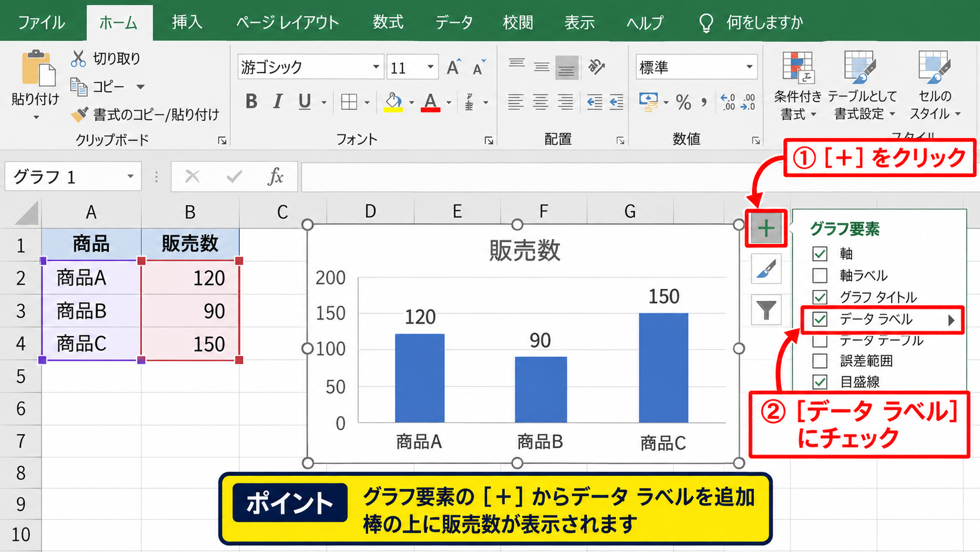Screen dimensions: 980x552
Task: Click the phonetic guide (furigana) icon
Action: [x=469, y=102]
